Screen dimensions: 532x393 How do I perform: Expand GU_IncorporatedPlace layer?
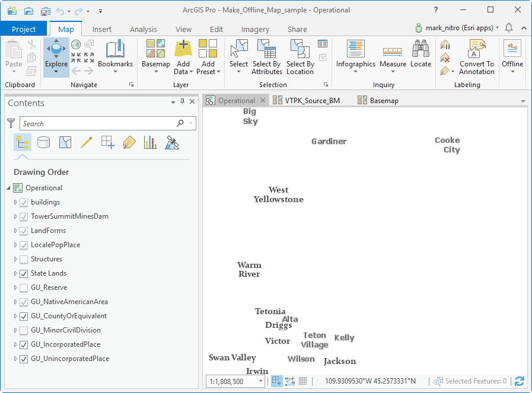tap(15, 344)
